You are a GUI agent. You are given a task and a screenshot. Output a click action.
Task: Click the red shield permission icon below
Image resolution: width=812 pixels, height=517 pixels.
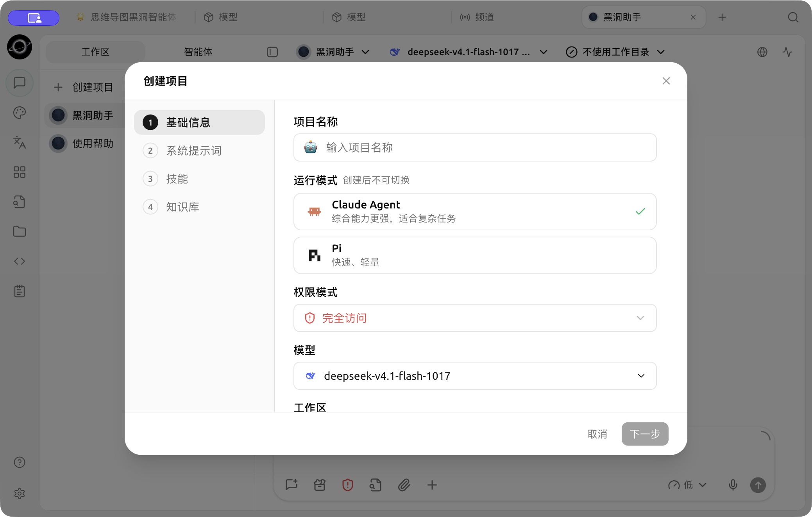[x=348, y=485]
